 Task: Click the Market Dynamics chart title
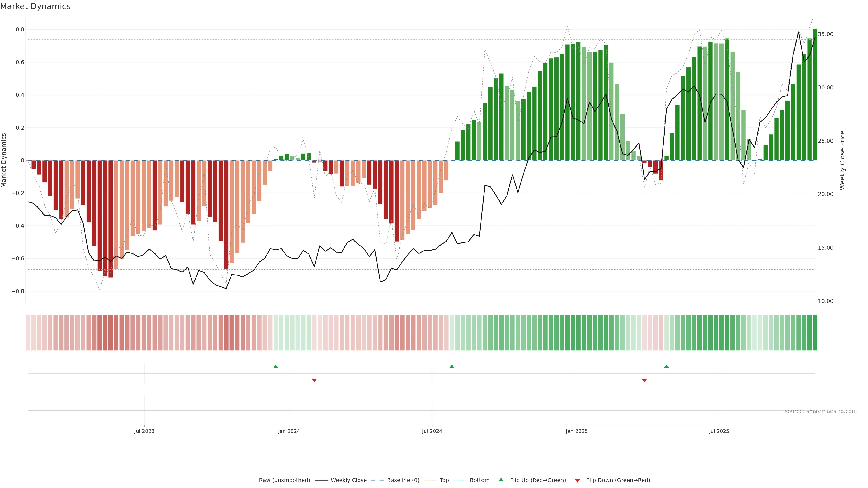(35, 6)
